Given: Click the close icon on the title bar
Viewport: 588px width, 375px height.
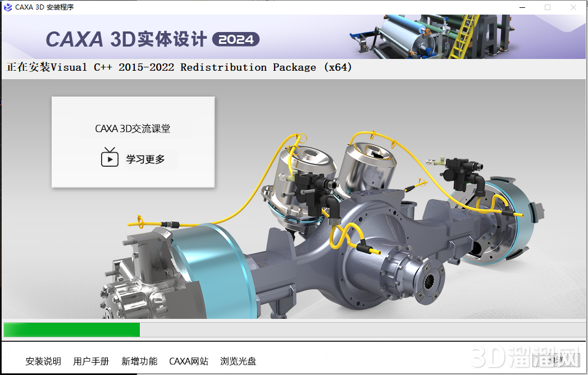Looking at the screenshot, I should [x=573, y=7].
